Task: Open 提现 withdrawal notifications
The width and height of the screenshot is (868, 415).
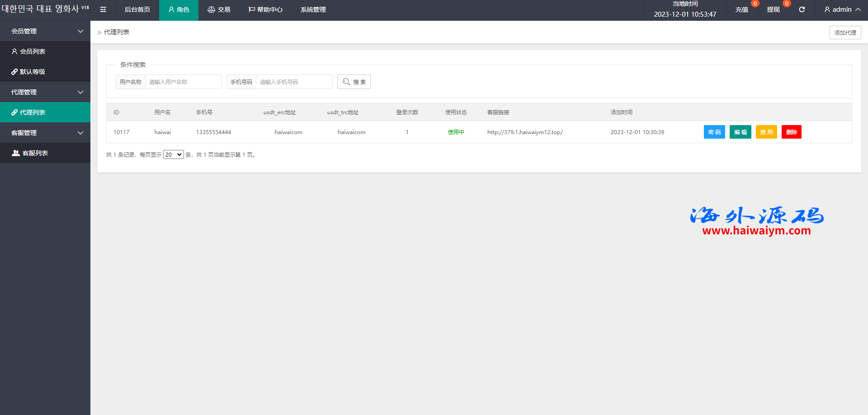Action: point(773,9)
